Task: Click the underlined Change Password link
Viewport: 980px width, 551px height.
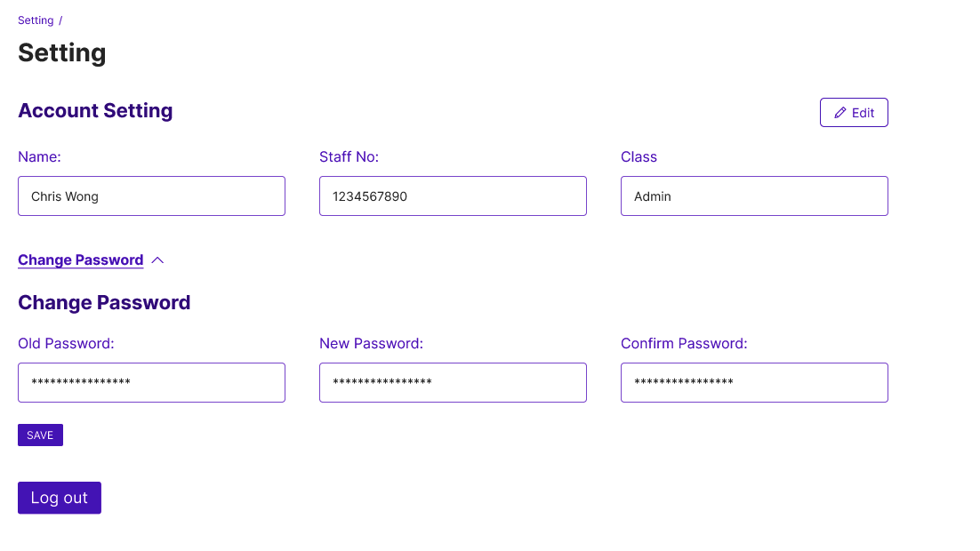Action: point(80,260)
